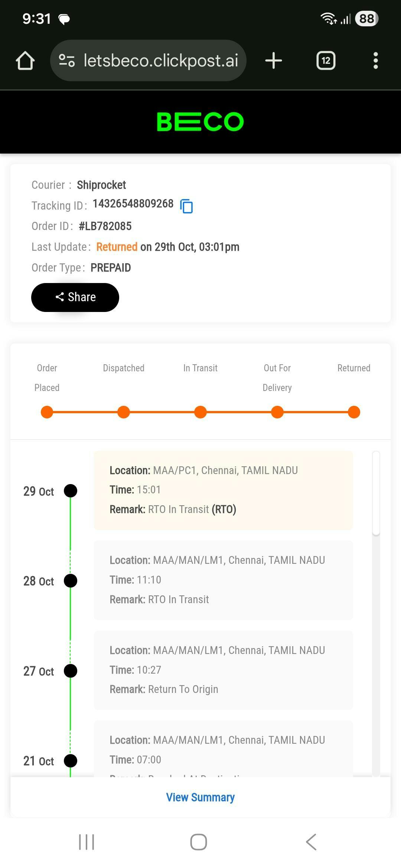
Task: Tap the Android back navigation arrow
Action: click(311, 842)
